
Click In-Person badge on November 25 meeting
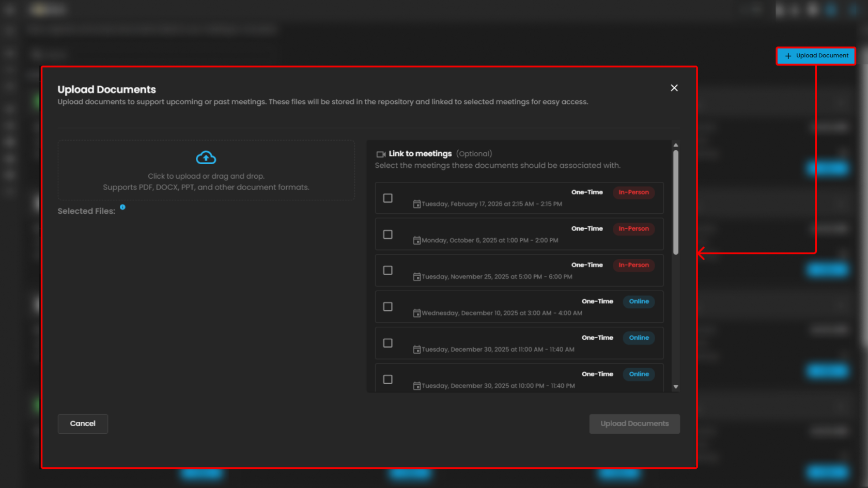coord(633,265)
